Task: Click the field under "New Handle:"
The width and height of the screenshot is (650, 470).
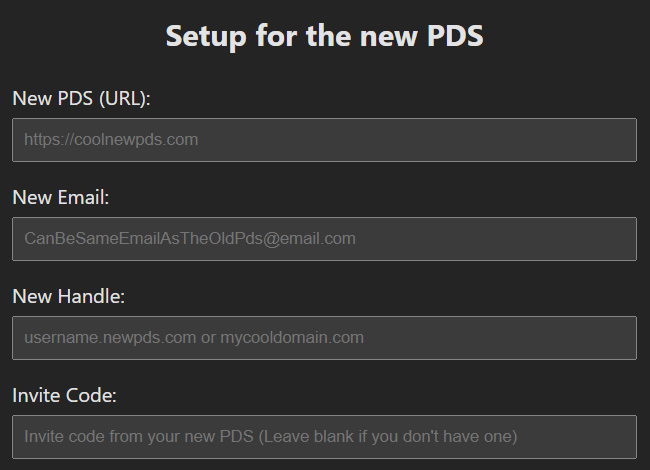Action: click(x=324, y=338)
